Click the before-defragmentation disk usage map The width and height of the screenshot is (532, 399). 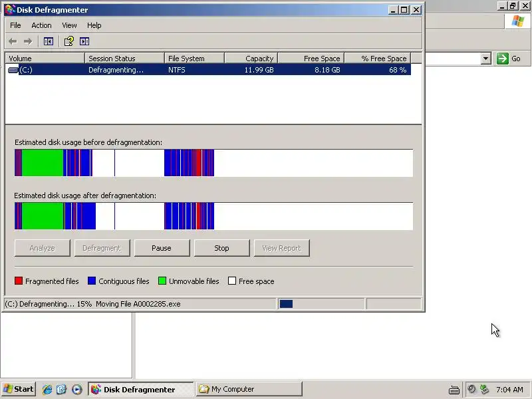pos(213,163)
